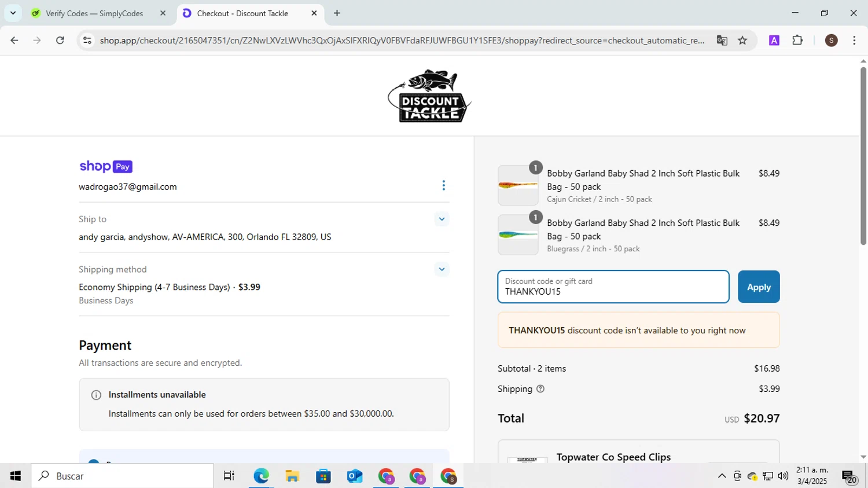Open the network icon in system tray
The height and width of the screenshot is (488, 868).
[x=768, y=476]
